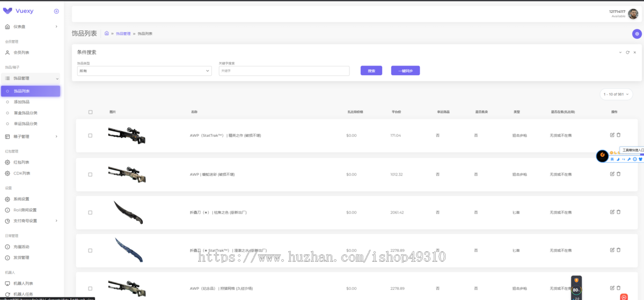644x300 pixels.
Task: Open CDK列表 in sidebar
Action: click(x=22, y=173)
